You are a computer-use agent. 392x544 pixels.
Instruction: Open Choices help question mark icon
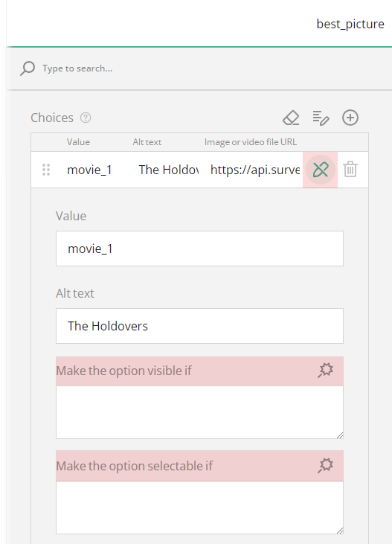[86, 118]
